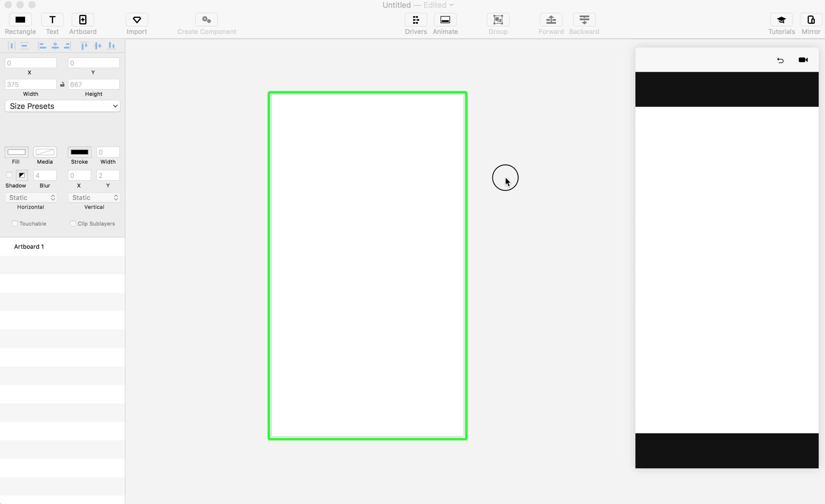Open the Mirror option
Image resolution: width=825 pixels, height=504 pixels.
[810, 20]
